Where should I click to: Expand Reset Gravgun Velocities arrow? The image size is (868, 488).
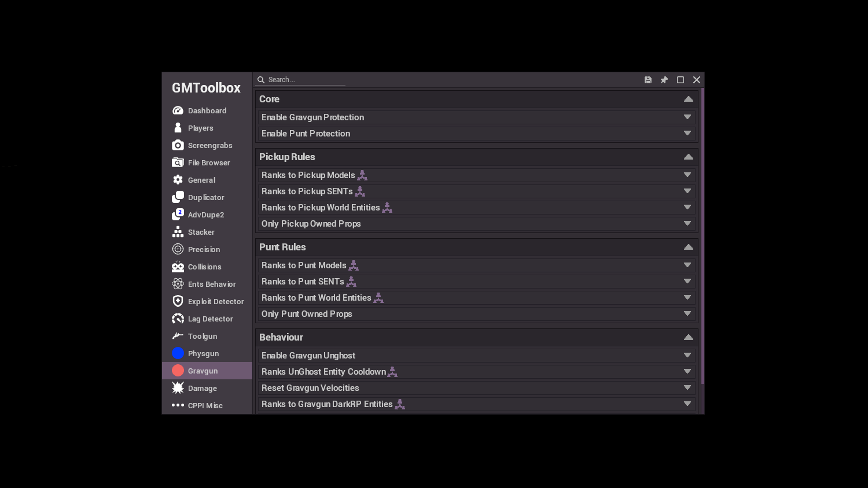[x=687, y=387]
